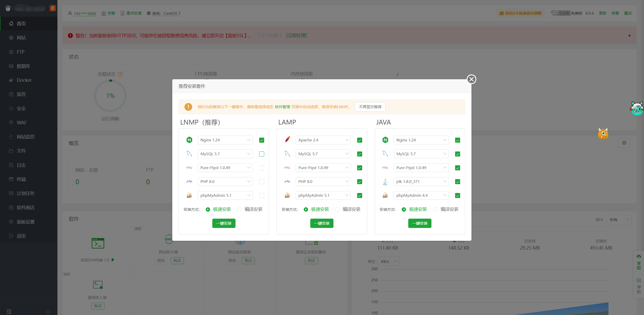Click the 'don't show recommendations' button
644x315 pixels.
[x=370, y=107]
